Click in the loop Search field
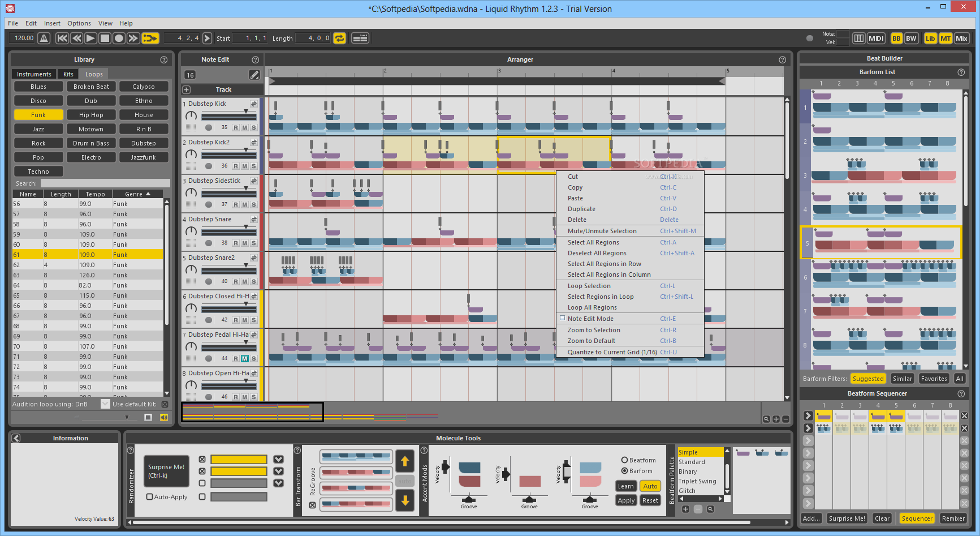 (x=105, y=183)
